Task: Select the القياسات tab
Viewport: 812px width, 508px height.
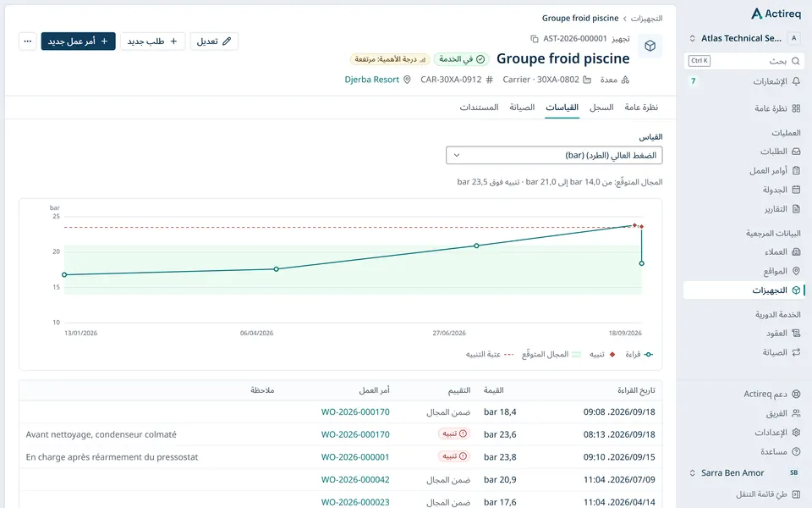Action: 562,108
